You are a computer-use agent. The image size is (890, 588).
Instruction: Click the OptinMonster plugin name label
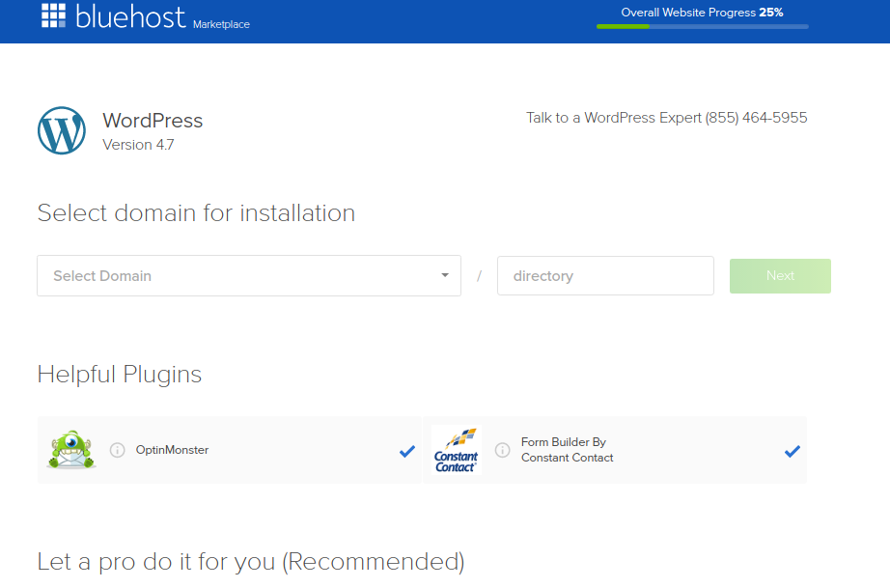tap(172, 450)
